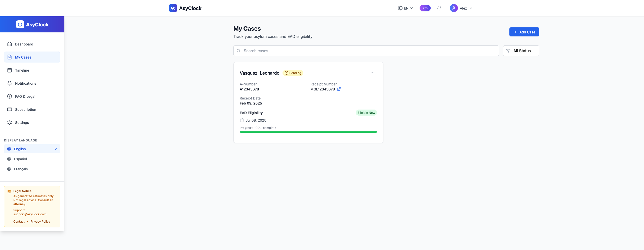Switch display language to Français

tap(32, 169)
